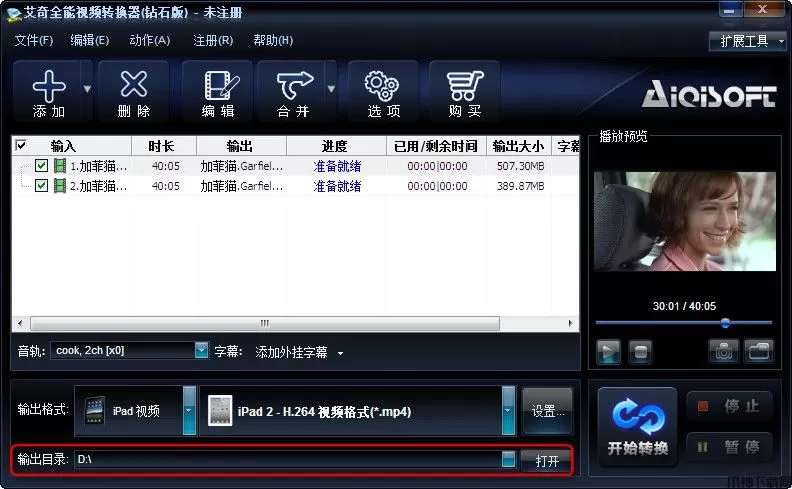
Task: Open Options (选项) gear icon
Action: (382, 86)
